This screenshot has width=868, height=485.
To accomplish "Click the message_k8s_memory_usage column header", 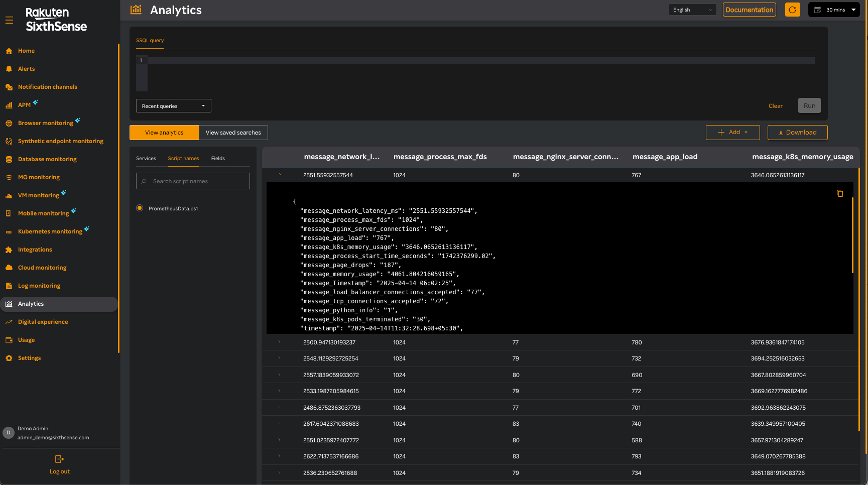I will 802,157.
